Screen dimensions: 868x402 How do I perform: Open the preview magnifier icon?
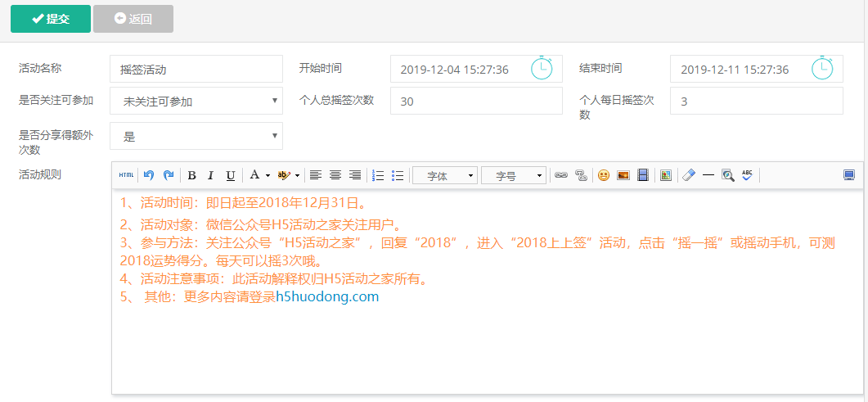click(x=728, y=175)
